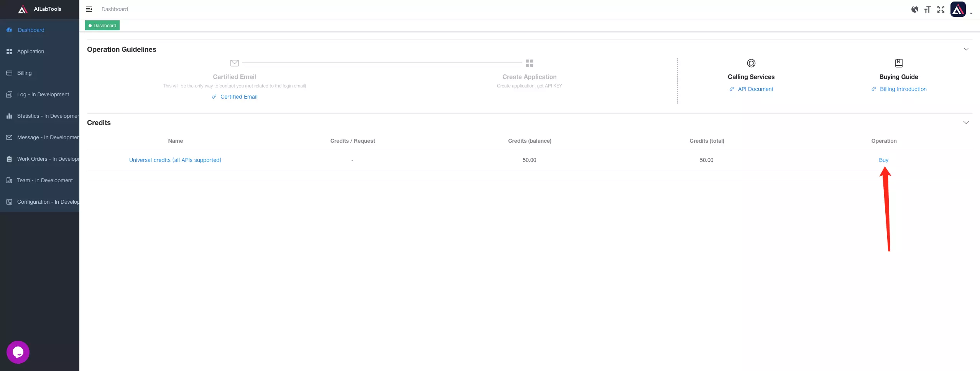Open Application in the sidebar menu
980x371 pixels.
(39, 51)
